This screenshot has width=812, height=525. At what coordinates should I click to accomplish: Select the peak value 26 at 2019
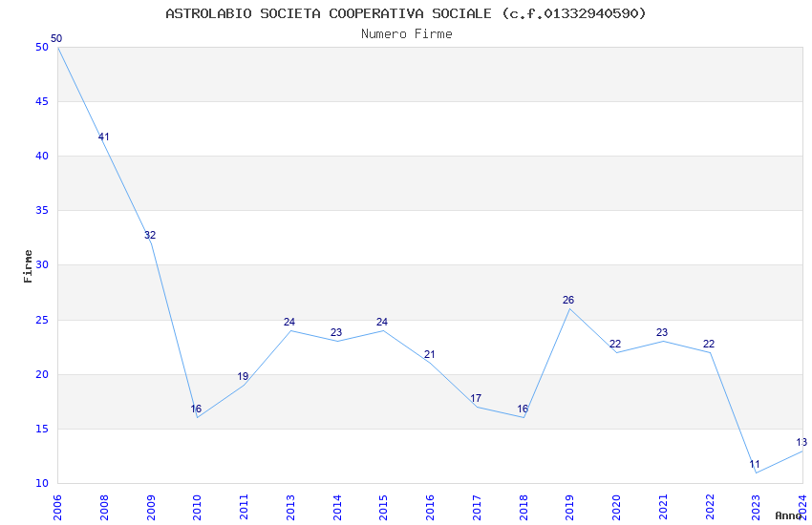[568, 300]
